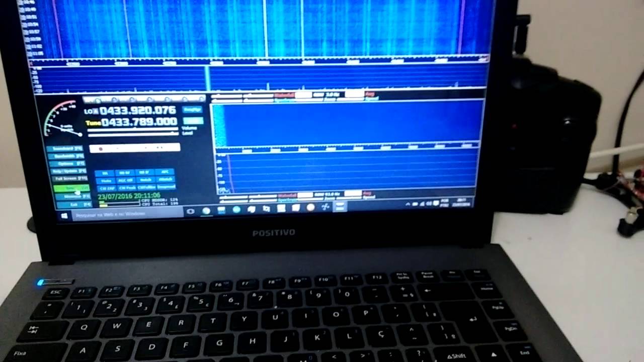Click the white recording playback bar

pyautogui.click(x=135, y=148)
